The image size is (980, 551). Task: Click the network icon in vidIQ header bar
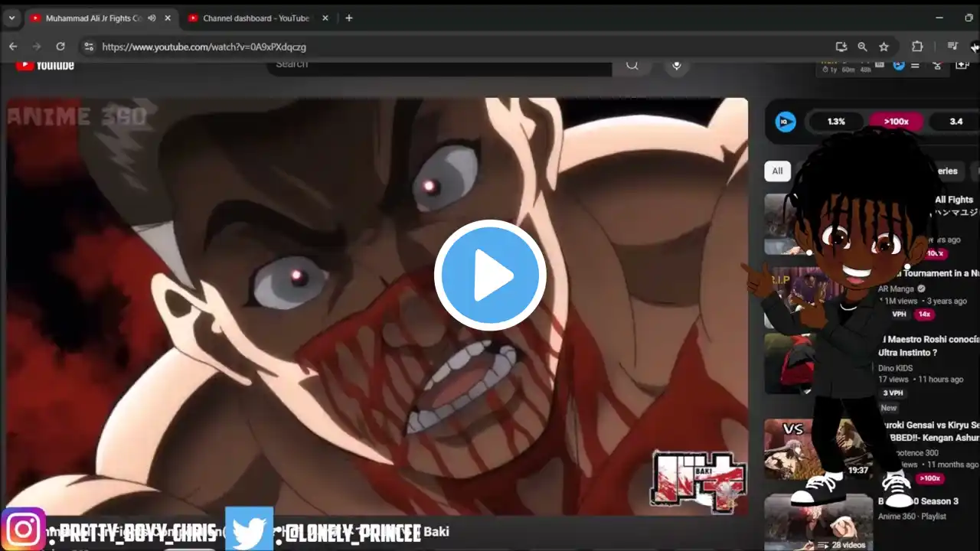click(936, 65)
